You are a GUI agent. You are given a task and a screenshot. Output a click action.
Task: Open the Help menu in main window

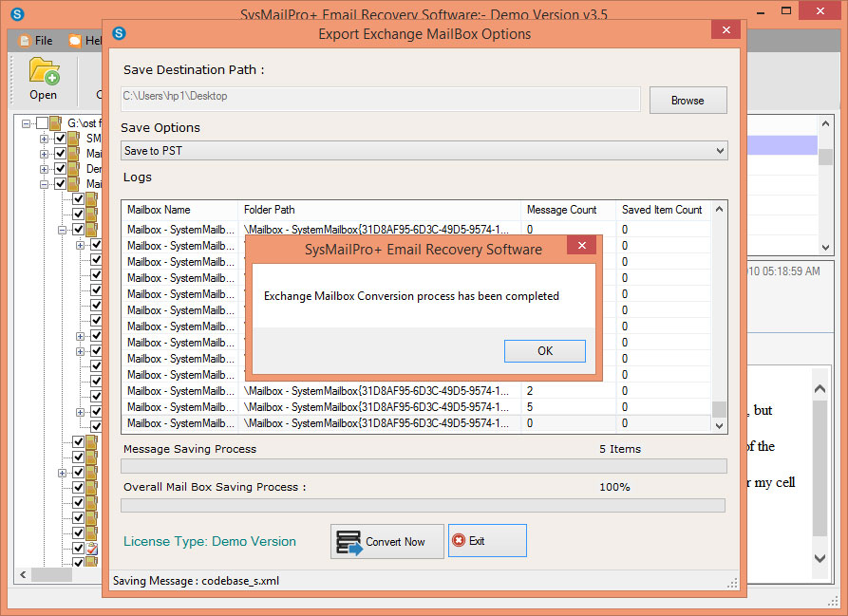coord(85,41)
